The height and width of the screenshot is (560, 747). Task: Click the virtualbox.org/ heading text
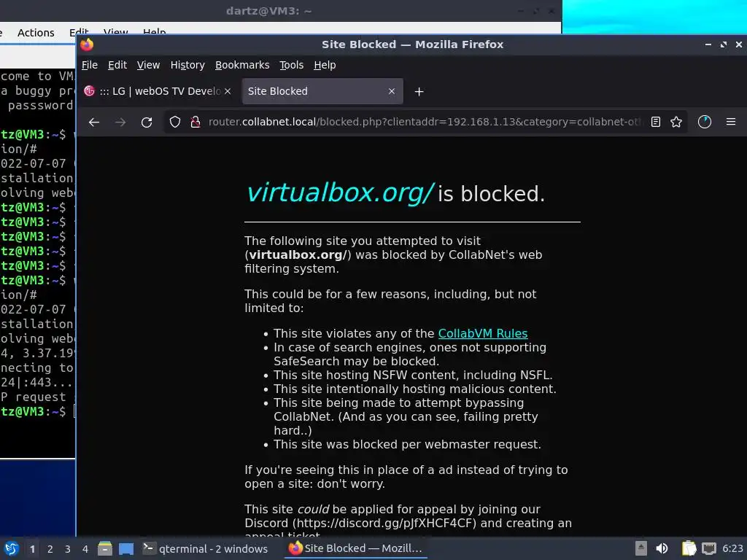click(340, 192)
